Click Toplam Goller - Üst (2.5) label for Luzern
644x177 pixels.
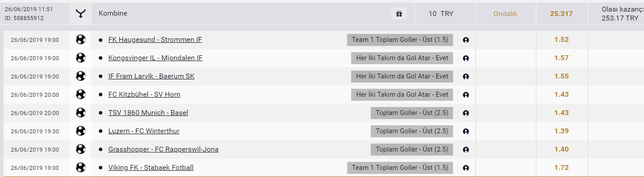(412, 131)
